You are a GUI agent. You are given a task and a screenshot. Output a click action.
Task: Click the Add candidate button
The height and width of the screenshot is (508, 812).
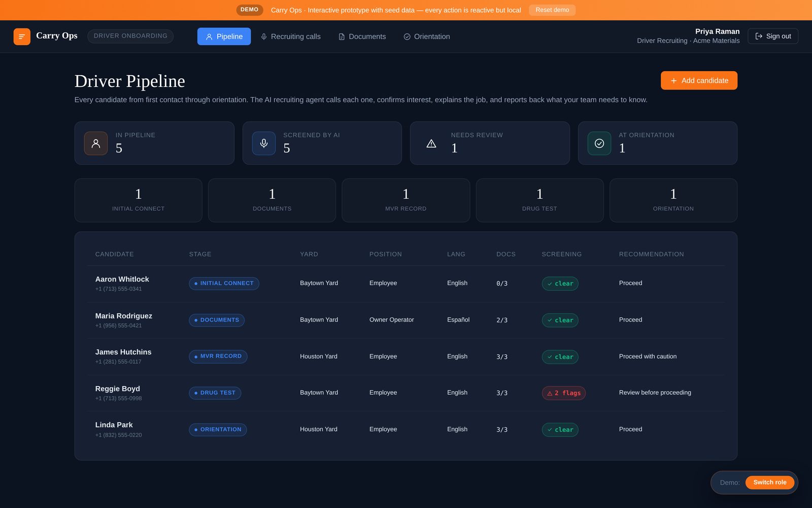click(x=699, y=80)
